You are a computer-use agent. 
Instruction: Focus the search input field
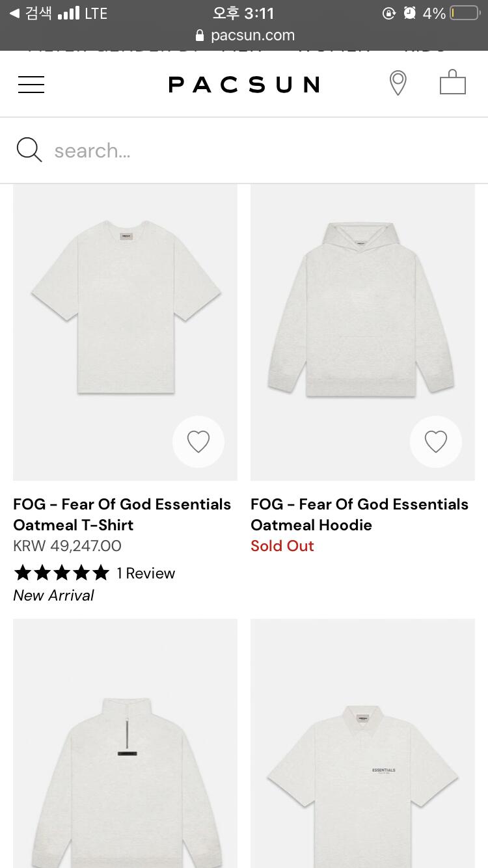(260, 151)
